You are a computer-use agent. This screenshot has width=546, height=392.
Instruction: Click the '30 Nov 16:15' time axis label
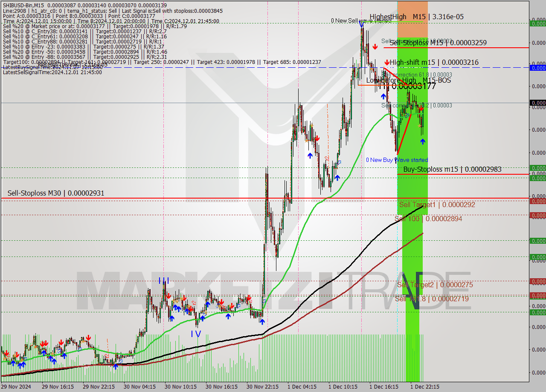tap(222, 387)
